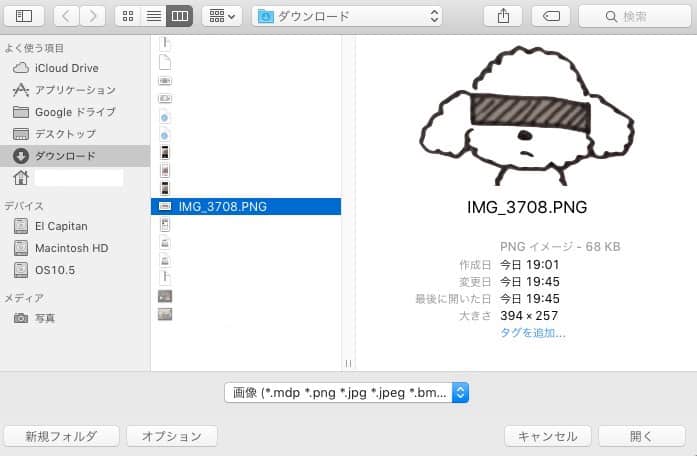Select the file icon just below IMG_3708.PNG
Image resolution: width=697 pixels, height=456 pixels.
pyautogui.click(x=165, y=224)
